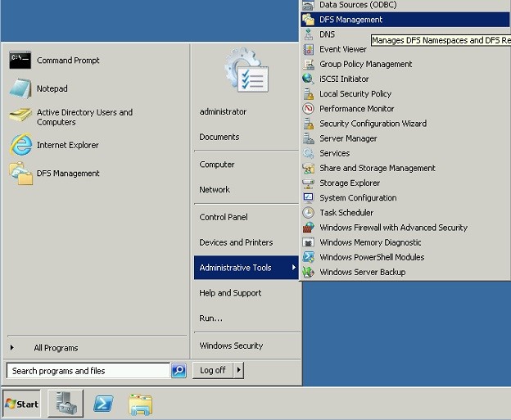The image size is (511, 420).
Task: Click the Task Scheduler clock icon
Action: (308, 213)
